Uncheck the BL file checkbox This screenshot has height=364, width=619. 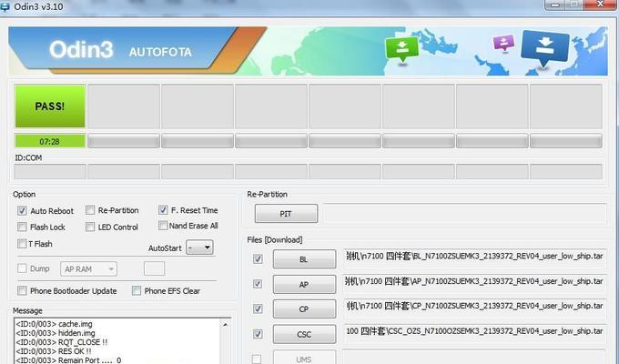258,259
